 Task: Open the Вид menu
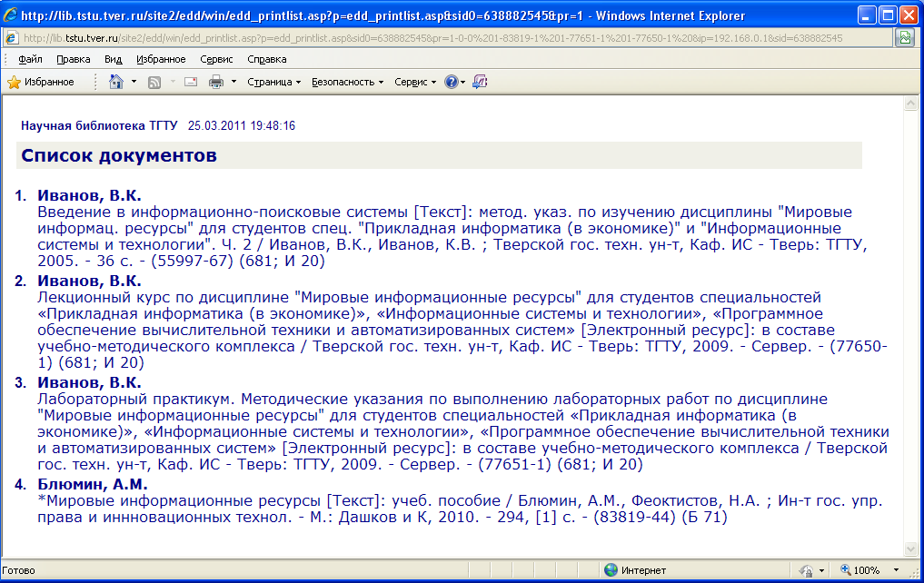point(113,59)
